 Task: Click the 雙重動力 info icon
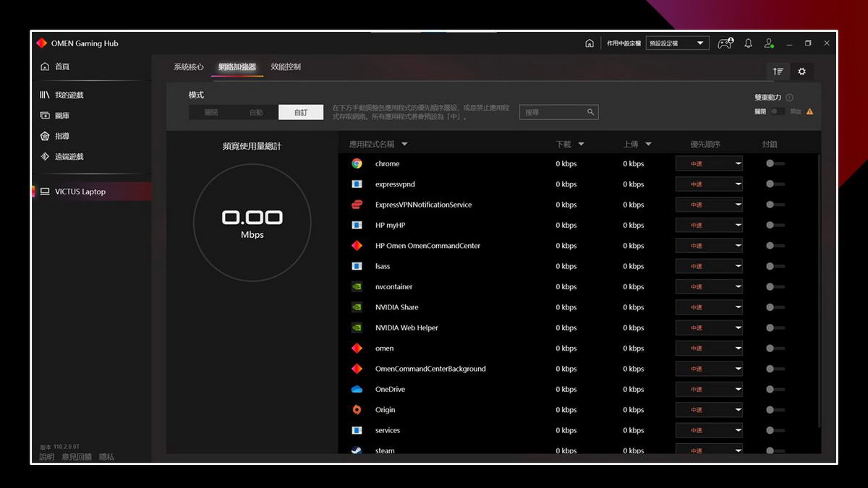789,98
